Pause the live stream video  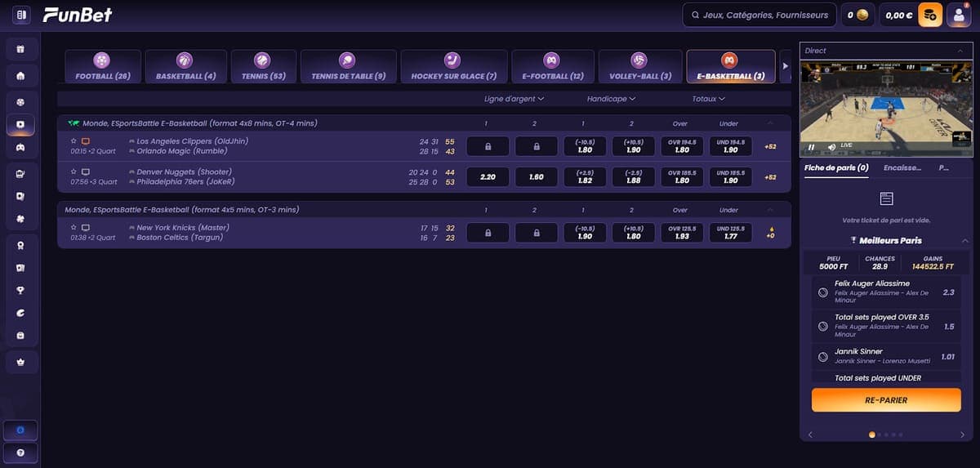[x=812, y=147]
